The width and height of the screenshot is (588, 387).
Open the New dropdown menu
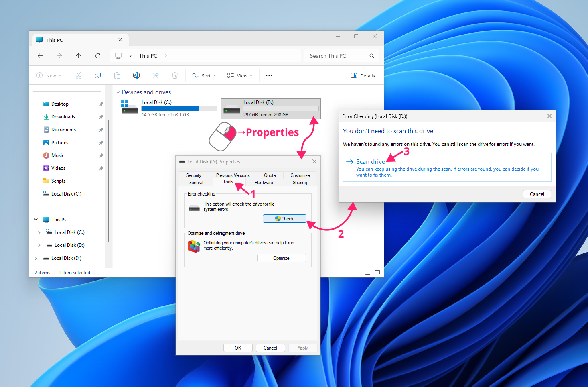coord(49,76)
